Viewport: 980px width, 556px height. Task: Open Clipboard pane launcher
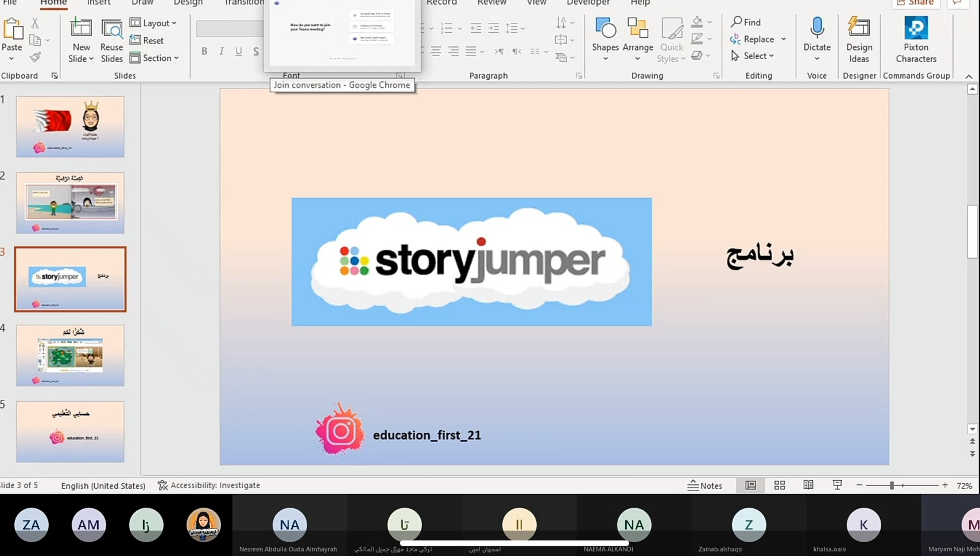(55, 76)
